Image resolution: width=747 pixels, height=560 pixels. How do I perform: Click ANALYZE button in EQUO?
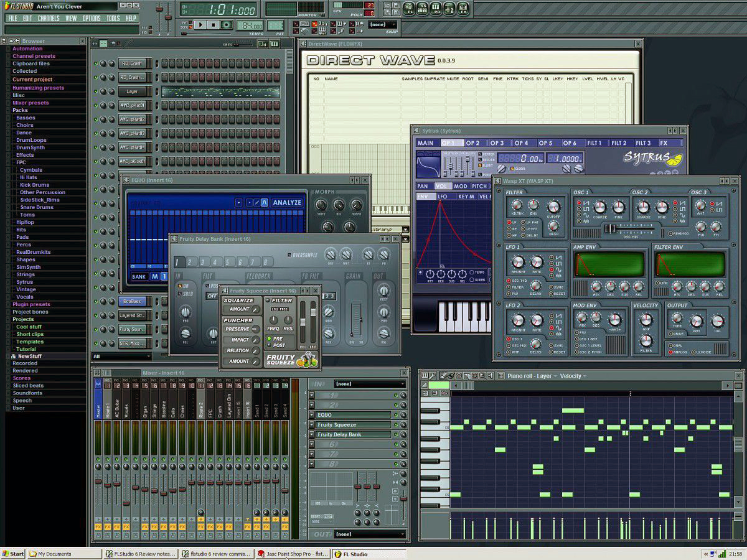[287, 203]
